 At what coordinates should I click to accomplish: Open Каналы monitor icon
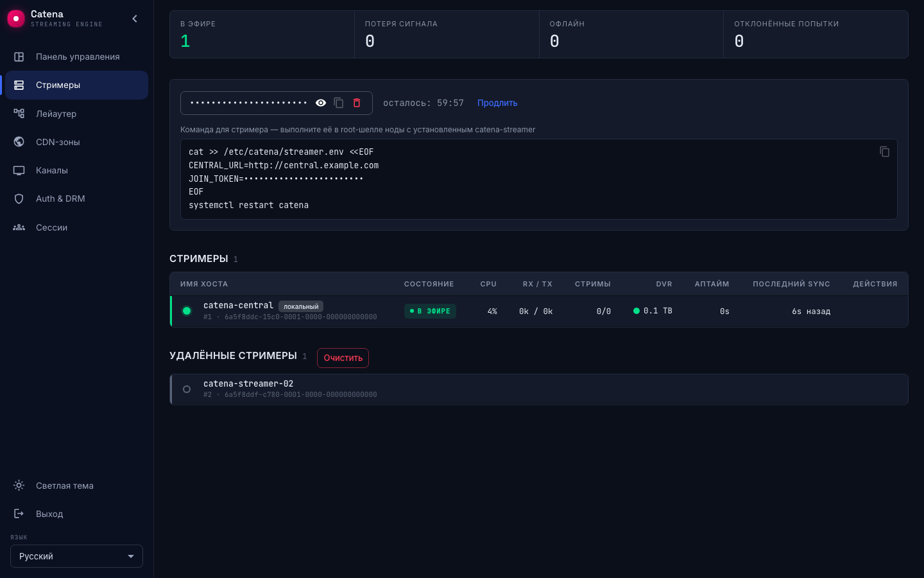click(x=19, y=170)
